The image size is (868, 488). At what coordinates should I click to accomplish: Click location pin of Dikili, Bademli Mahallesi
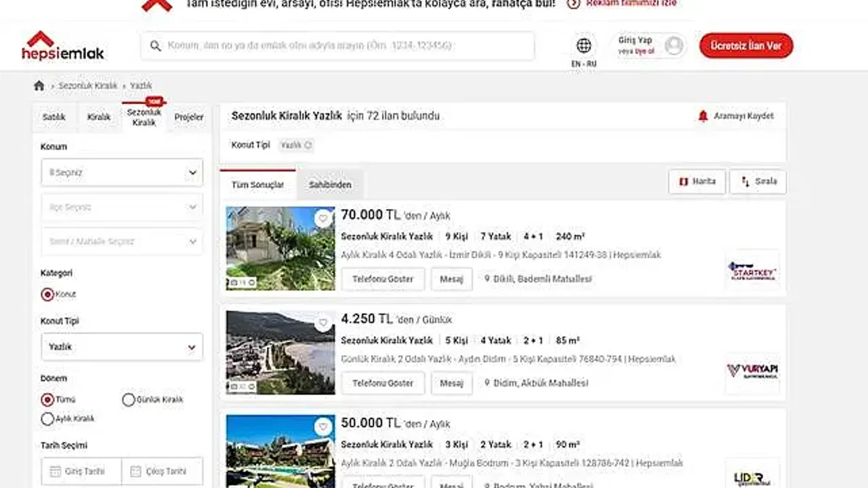coord(488,279)
